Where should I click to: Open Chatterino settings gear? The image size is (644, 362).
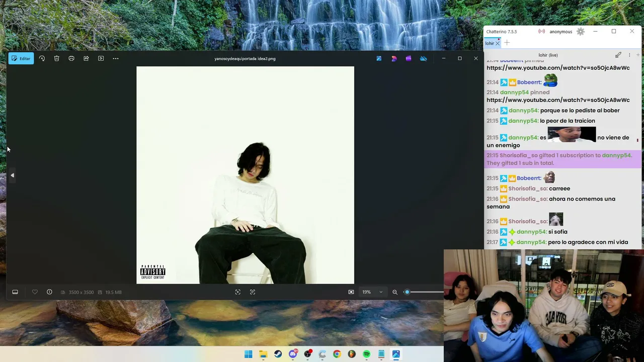[x=581, y=32]
